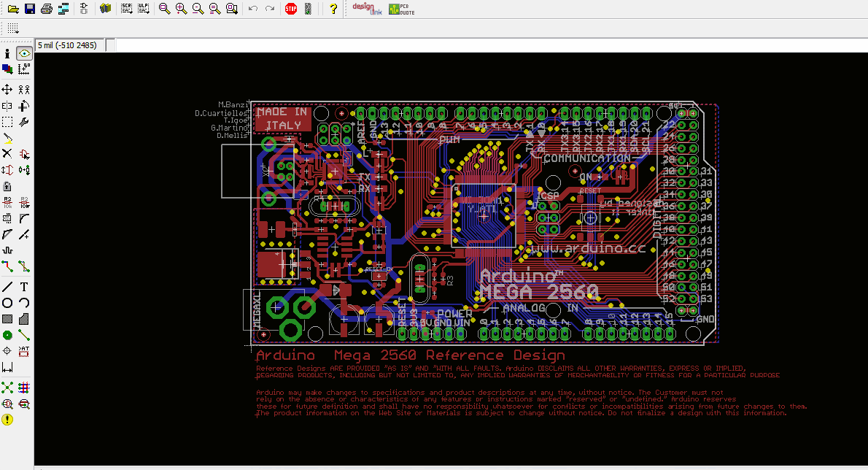The image size is (868, 470).
Task: Toggle the Show eye tool
Action: pyautogui.click(x=24, y=54)
